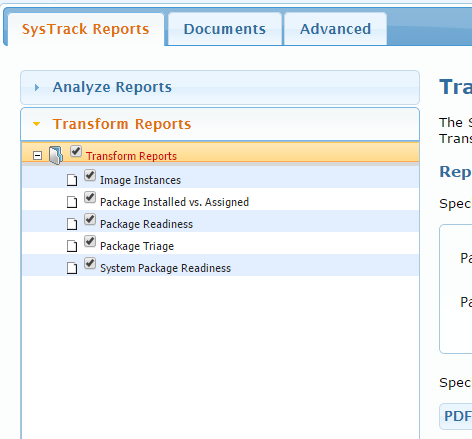Open the Documents tab
The width and height of the screenshot is (472, 439).
tap(225, 29)
